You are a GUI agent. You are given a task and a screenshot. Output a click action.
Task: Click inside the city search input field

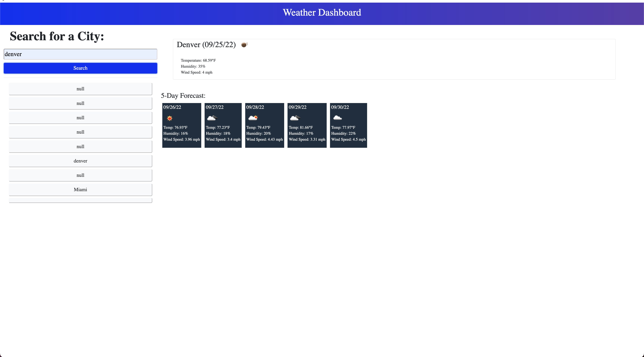pos(80,54)
